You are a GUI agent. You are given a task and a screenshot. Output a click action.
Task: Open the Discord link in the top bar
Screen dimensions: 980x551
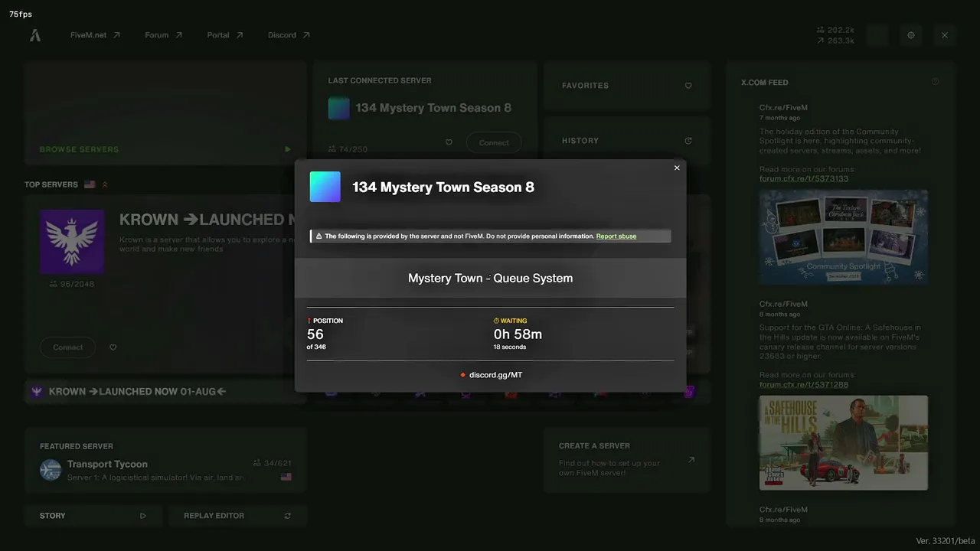tap(289, 35)
